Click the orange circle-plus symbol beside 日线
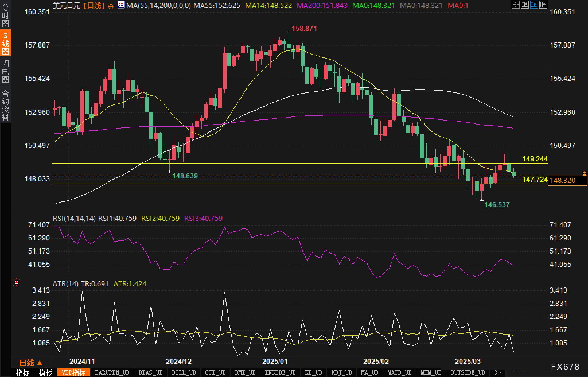The width and height of the screenshot is (588, 377). [x=111, y=6]
